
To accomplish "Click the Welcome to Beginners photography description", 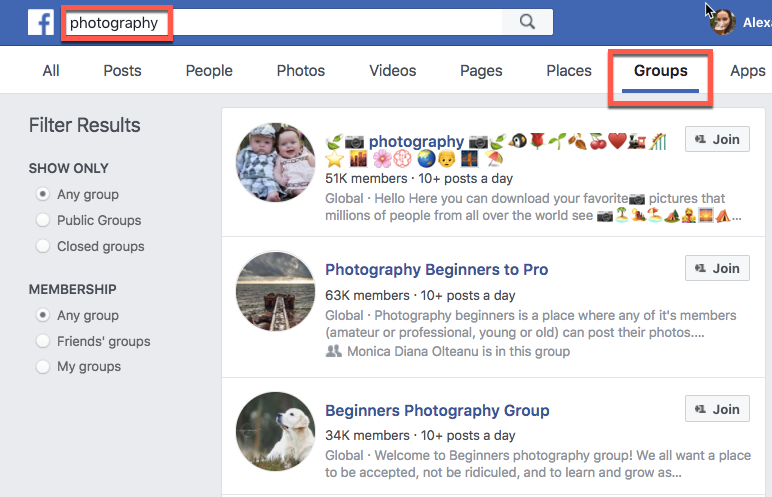I will pos(538,464).
